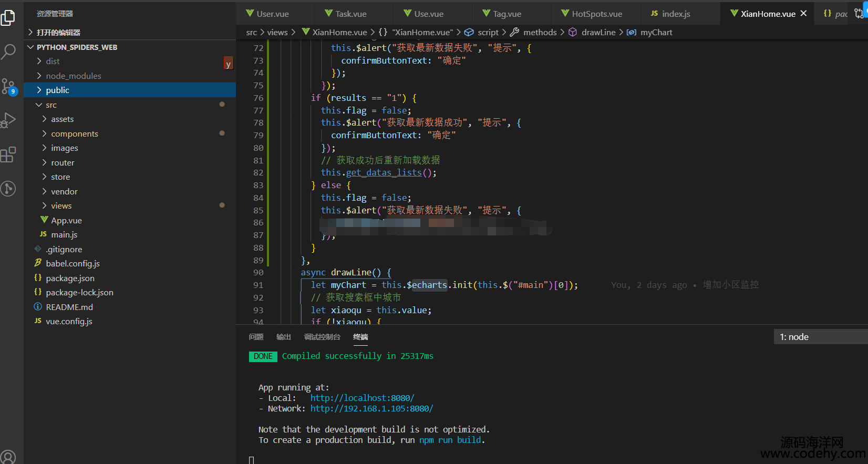
Task: Click the methods breadcrumb item
Action: coord(540,33)
